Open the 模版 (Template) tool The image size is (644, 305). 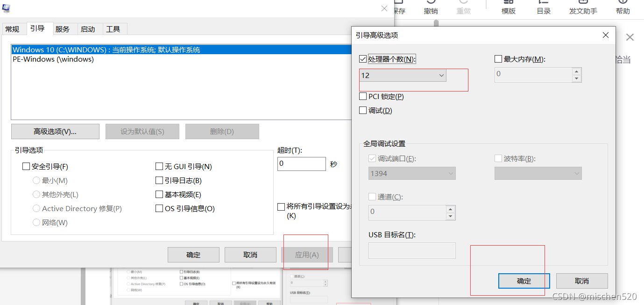click(x=508, y=6)
